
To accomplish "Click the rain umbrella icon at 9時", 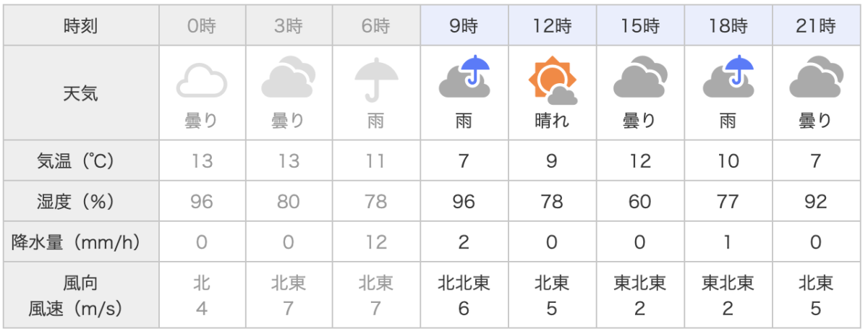I will pyautogui.click(x=464, y=77).
